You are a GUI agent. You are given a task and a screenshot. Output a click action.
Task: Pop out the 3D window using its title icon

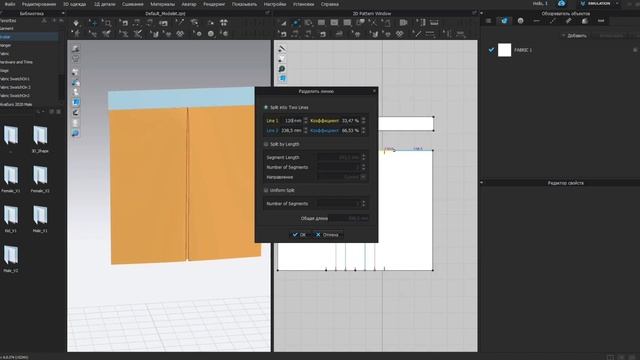pyautogui.click(x=267, y=13)
